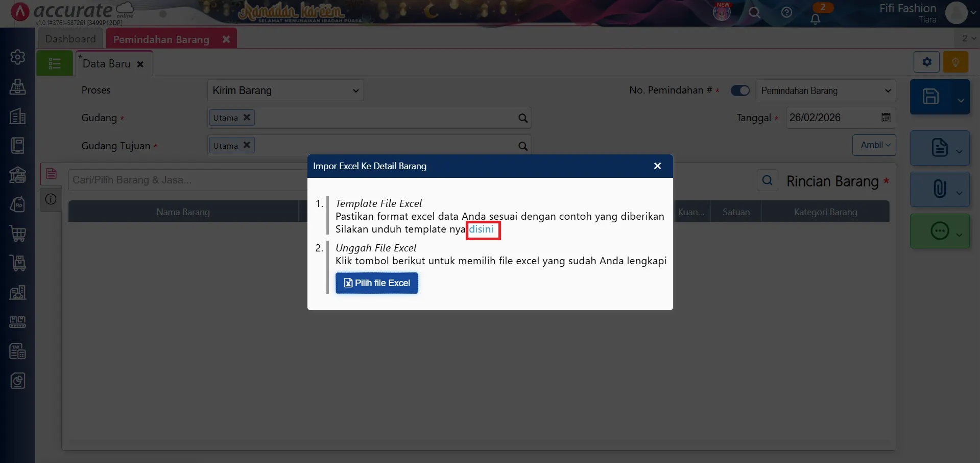Click the notification bell icon
980x463 pixels.
coord(816,18)
